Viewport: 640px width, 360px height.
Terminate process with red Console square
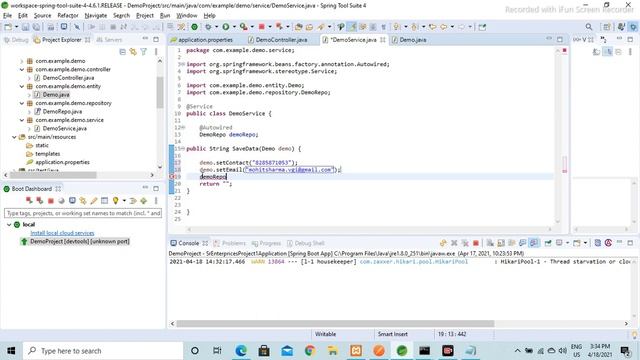pyautogui.click(x=476, y=243)
